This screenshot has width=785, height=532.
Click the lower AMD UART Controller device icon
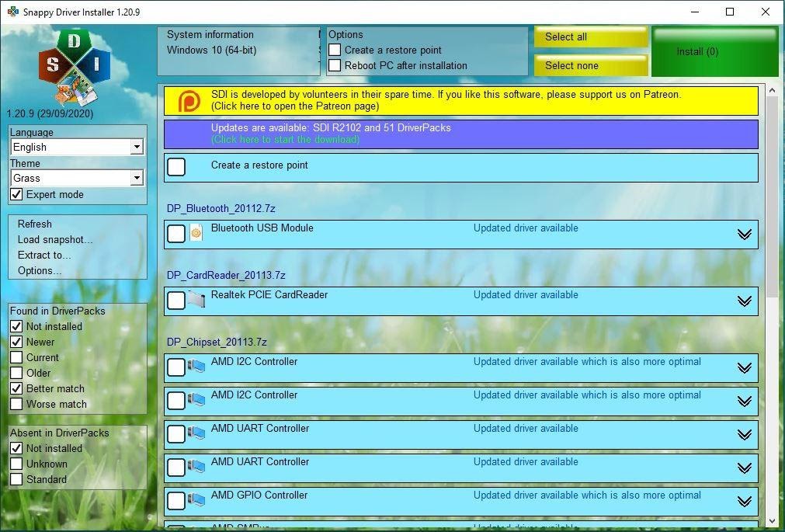pos(196,467)
